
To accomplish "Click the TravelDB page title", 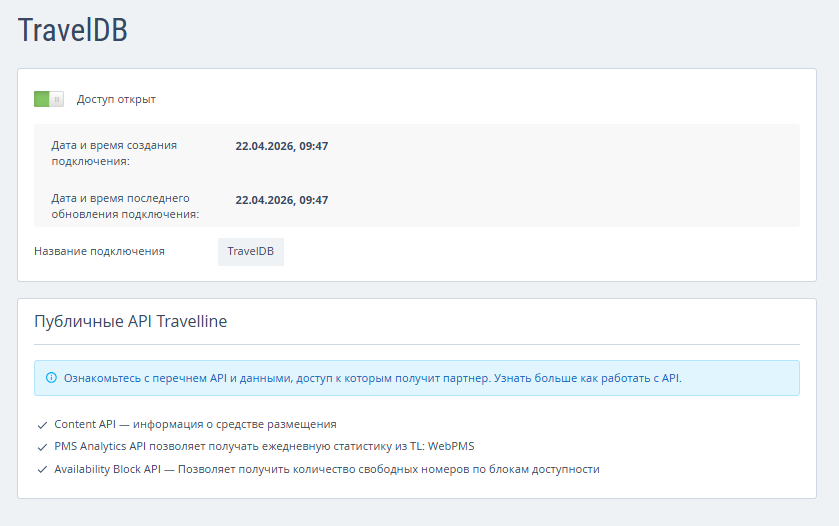I will pyautogui.click(x=73, y=30).
